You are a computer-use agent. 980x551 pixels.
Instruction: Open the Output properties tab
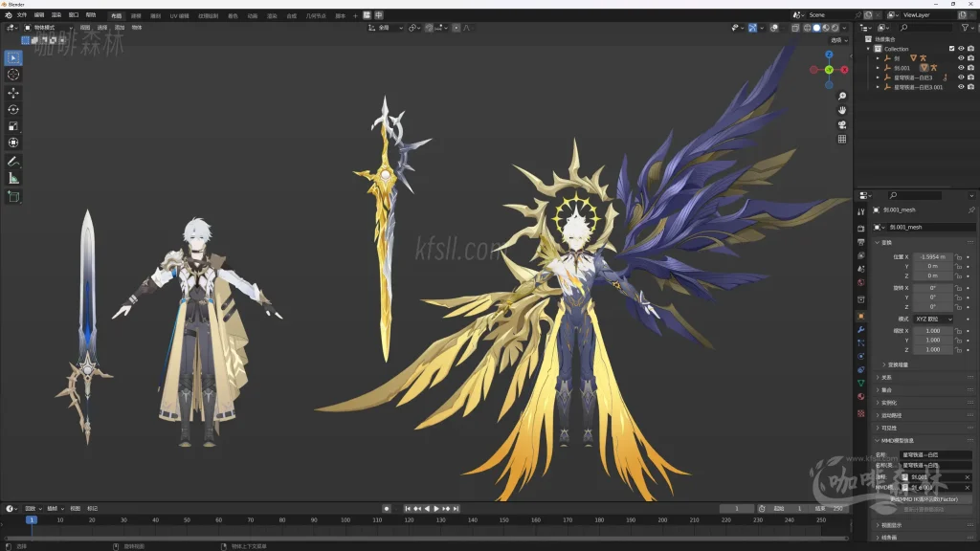[860, 242]
